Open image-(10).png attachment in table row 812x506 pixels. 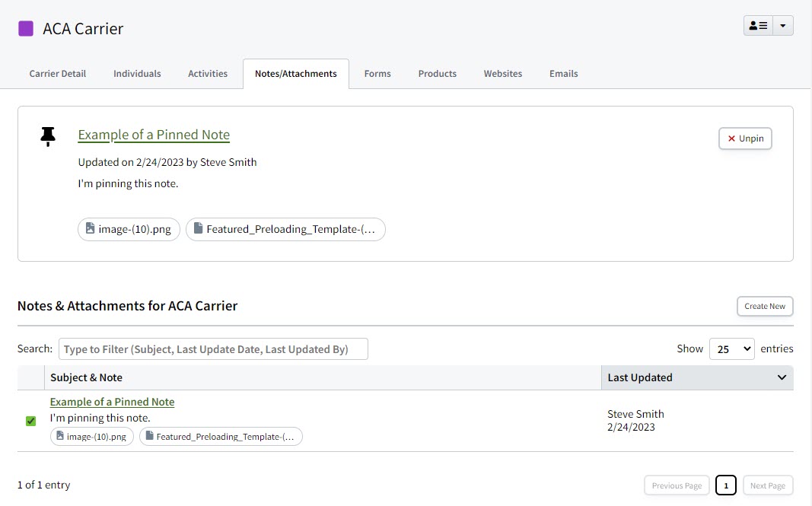coord(91,437)
